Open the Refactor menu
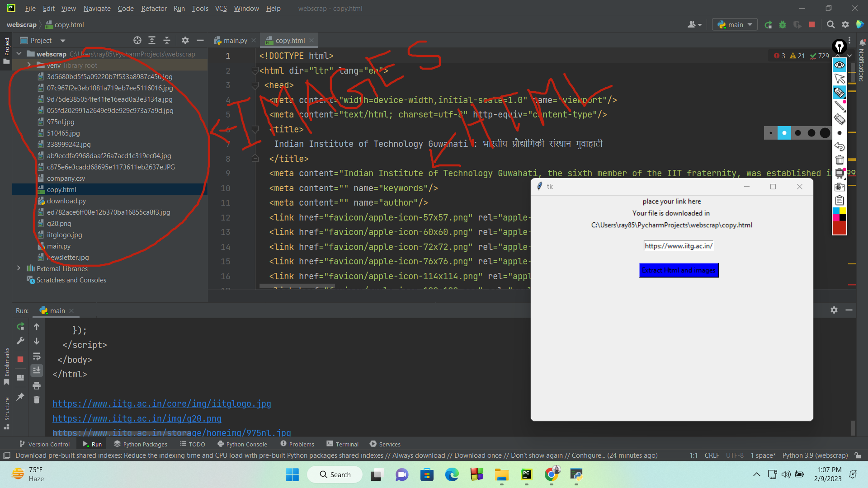The height and width of the screenshot is (488, 868). 154,8
